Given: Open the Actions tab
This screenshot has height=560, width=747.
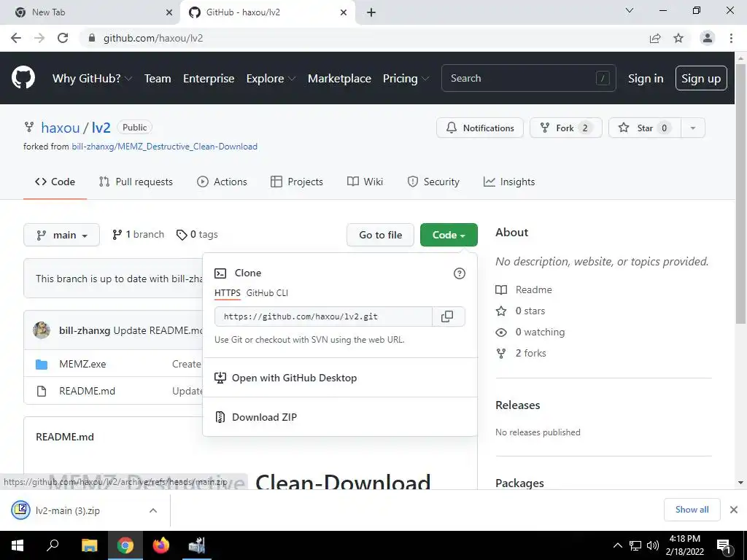Looking at the screenshot, I should coord(222,182).
